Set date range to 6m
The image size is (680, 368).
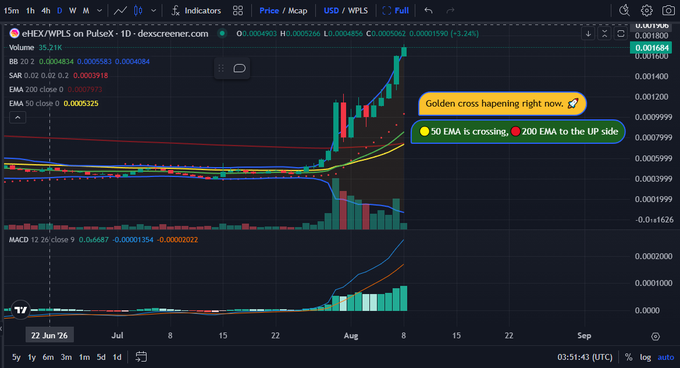click(x=48, y=357)
